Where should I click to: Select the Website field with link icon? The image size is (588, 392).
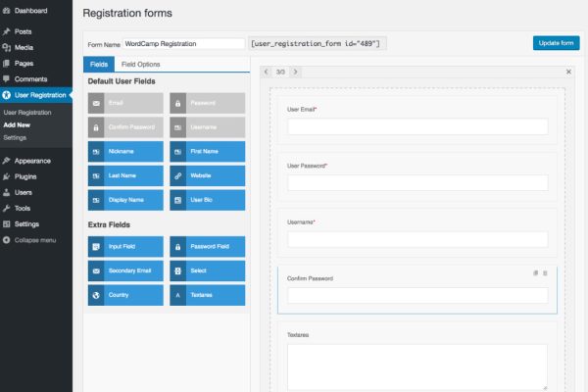click(x=207, y=175)
